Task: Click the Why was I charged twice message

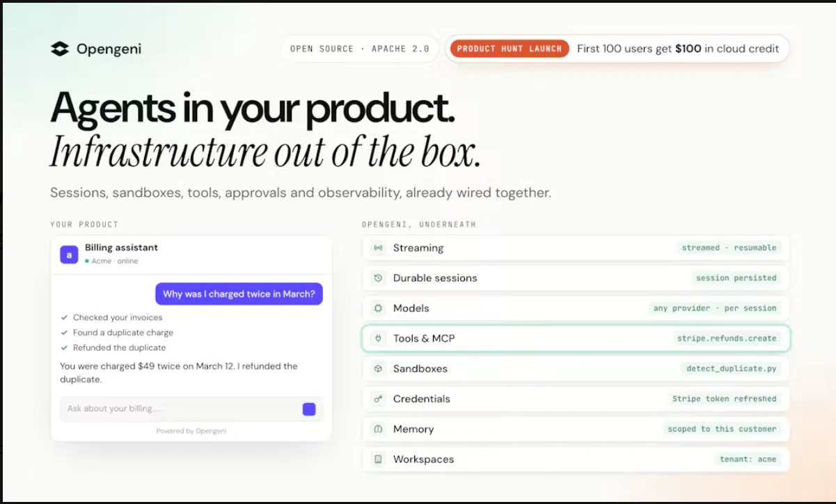Action: (239, 294)
